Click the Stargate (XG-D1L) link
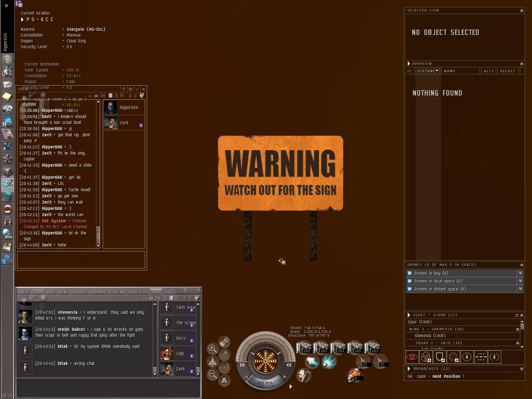The height and width of the screenshot is (399, 532). [x=86, y=30]
